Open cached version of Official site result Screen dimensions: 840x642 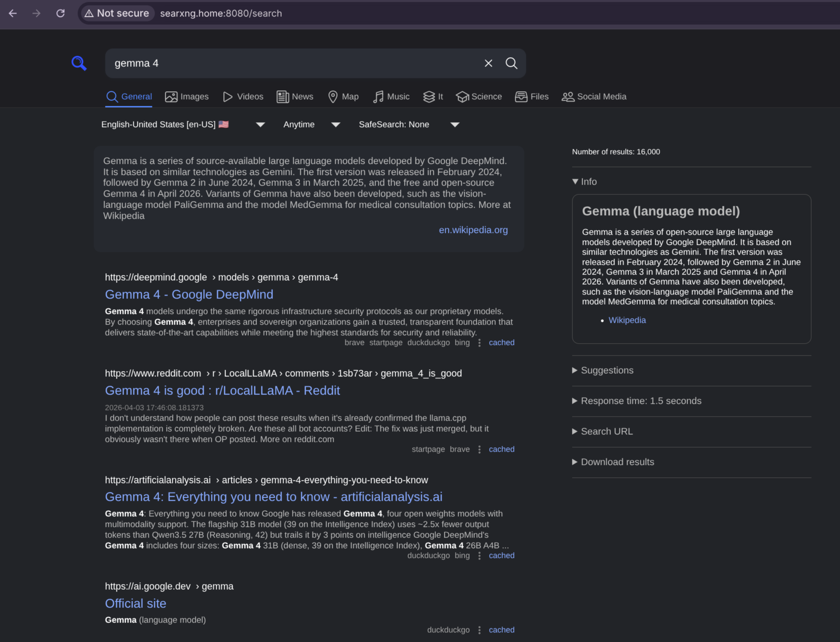[x=502, y=630]
